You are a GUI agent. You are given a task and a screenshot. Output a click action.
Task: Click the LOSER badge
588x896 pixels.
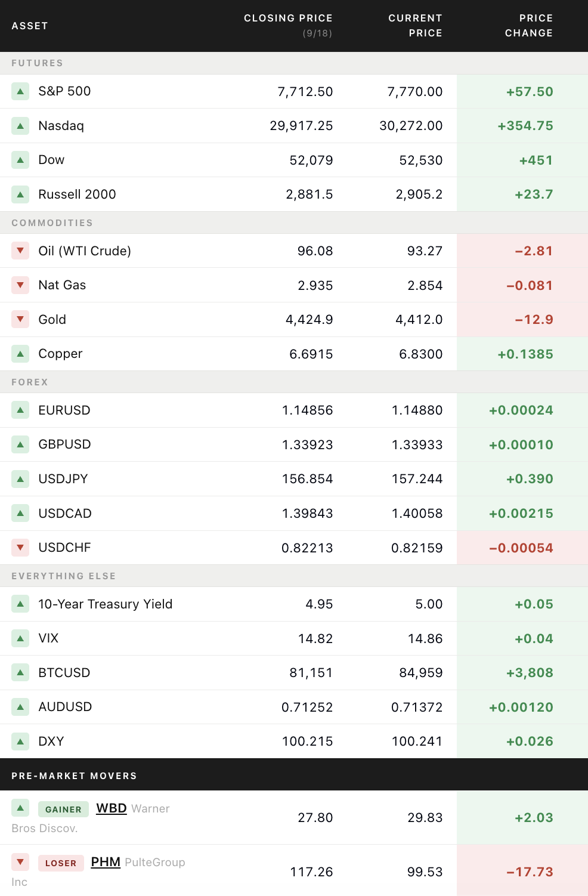pyautogui.click(x=61, y=863)
